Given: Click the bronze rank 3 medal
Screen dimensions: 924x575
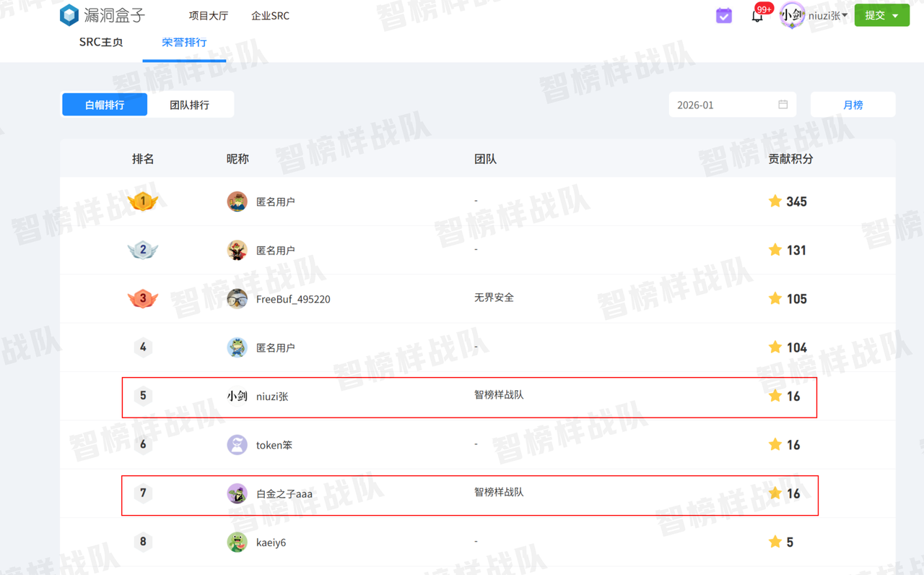Looking at the screenshot, I should tap(143, 298).
